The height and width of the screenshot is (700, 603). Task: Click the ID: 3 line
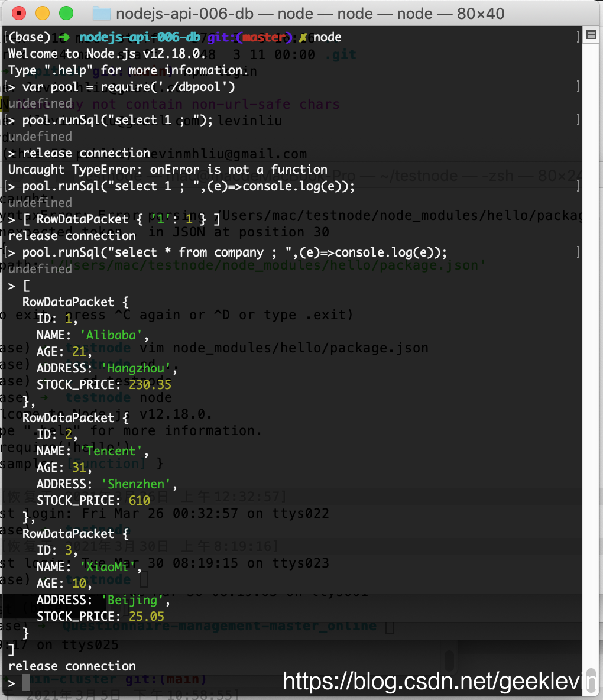click(57, 550)
